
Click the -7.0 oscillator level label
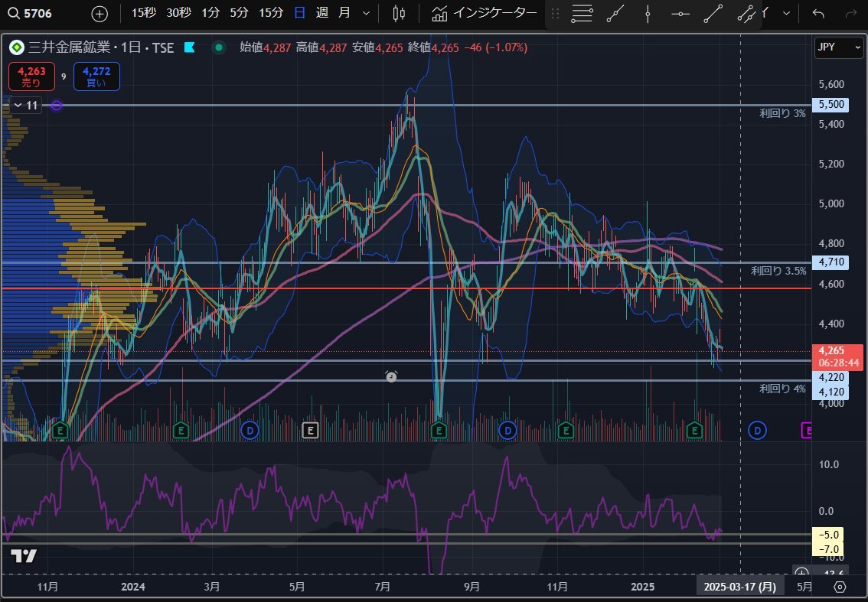[829, 549]
